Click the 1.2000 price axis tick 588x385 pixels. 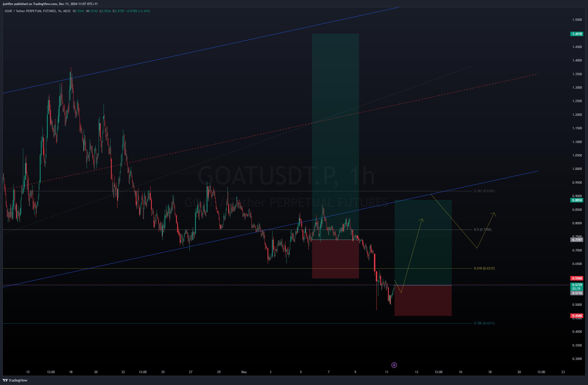click(x=577, y=115)
